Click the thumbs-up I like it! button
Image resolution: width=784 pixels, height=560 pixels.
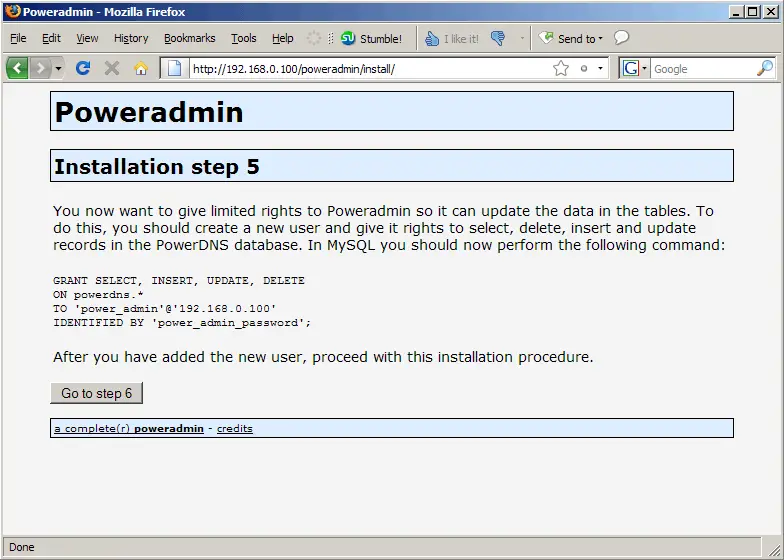tap(452, 38)
